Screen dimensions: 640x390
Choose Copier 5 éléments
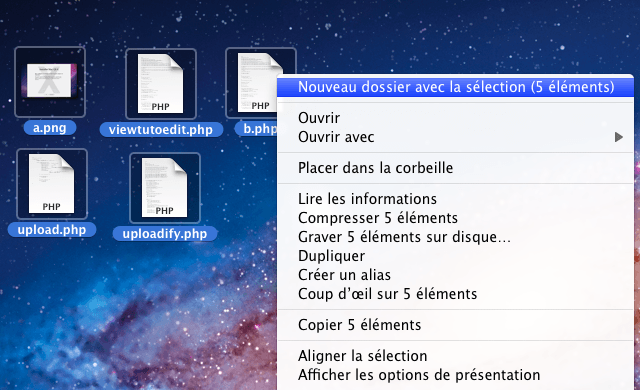[456, 325]
